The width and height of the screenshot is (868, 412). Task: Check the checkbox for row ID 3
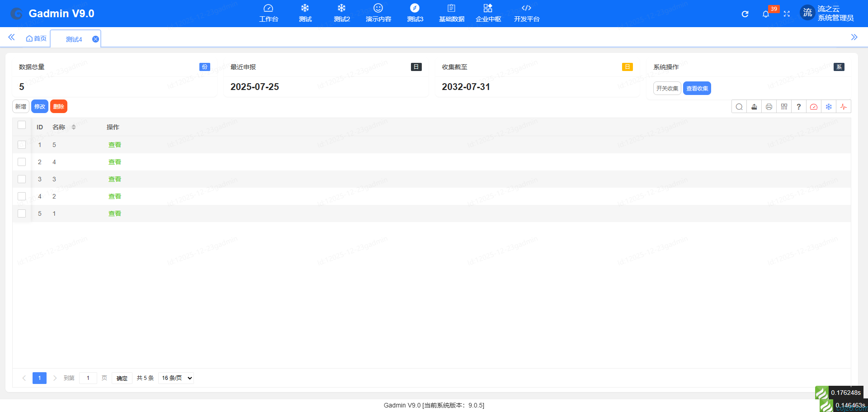coord(22,179)
